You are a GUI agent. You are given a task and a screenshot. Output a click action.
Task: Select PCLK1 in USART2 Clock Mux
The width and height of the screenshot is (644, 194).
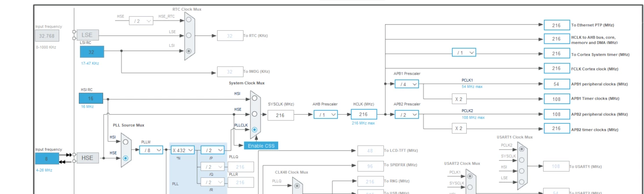470,176
